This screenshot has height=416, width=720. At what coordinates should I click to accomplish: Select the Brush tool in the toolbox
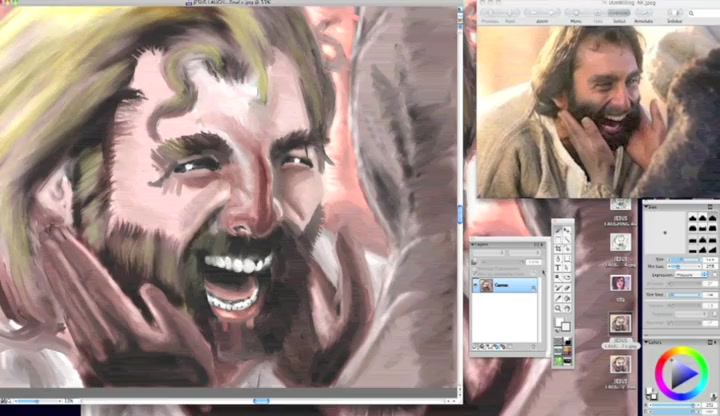tap(558, 232)
